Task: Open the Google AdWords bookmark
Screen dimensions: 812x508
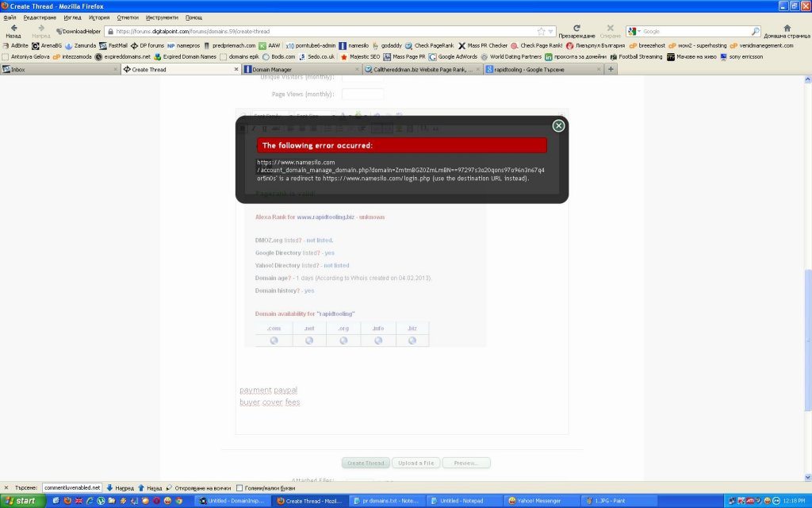Action: [x=453, y=57]
